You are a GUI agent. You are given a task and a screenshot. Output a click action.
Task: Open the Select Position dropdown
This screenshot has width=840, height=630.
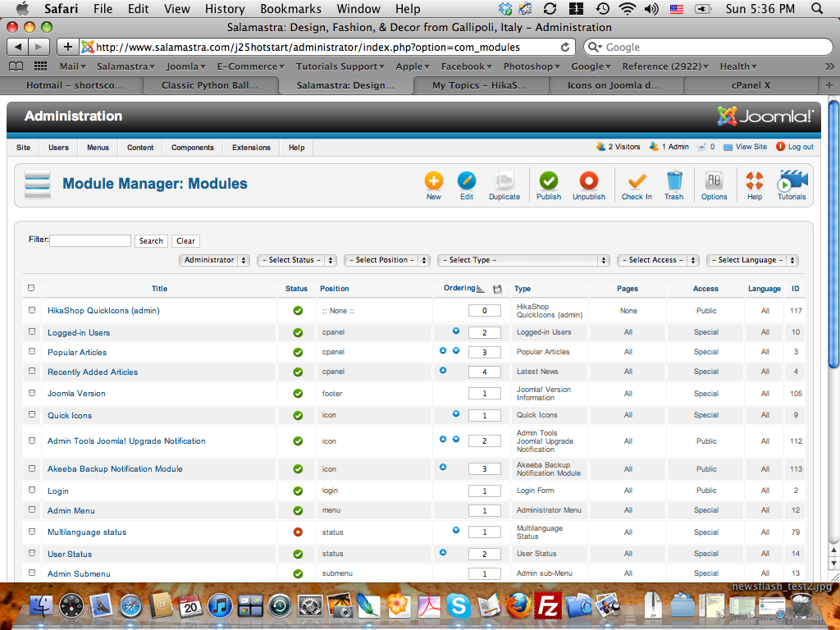pyautogui.click(x=387, y=260)
